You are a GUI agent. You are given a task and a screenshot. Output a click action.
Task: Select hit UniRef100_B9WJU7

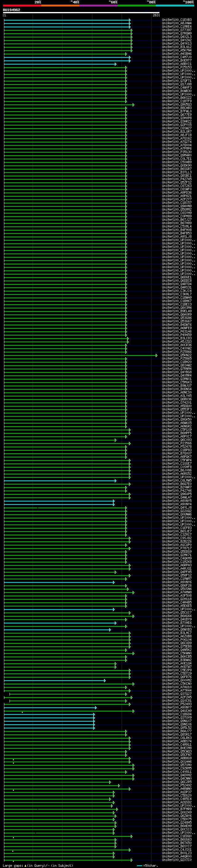pos(177,386)
